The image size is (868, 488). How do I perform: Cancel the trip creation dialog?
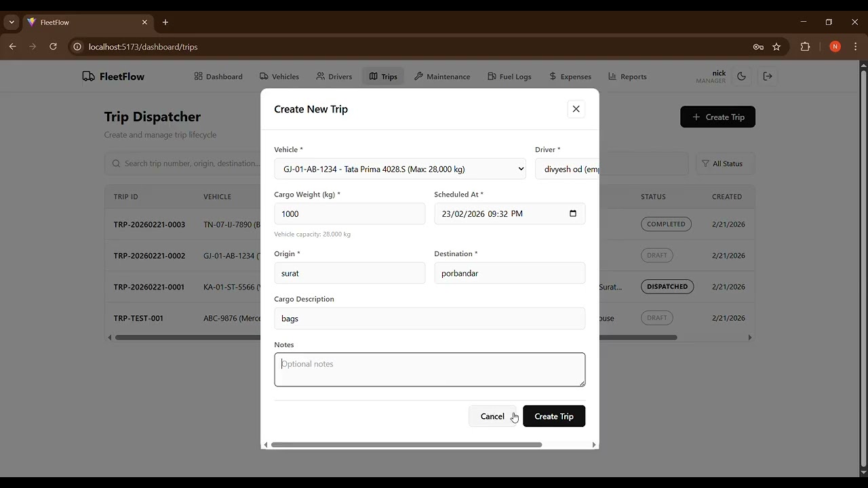tap(492, 416)
